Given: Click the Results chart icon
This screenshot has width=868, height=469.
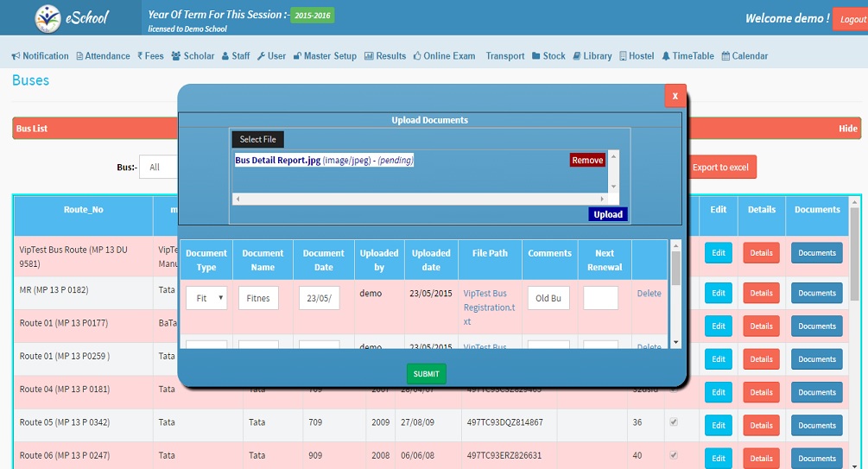Looking at the screenshot, I should pos(369,56).
